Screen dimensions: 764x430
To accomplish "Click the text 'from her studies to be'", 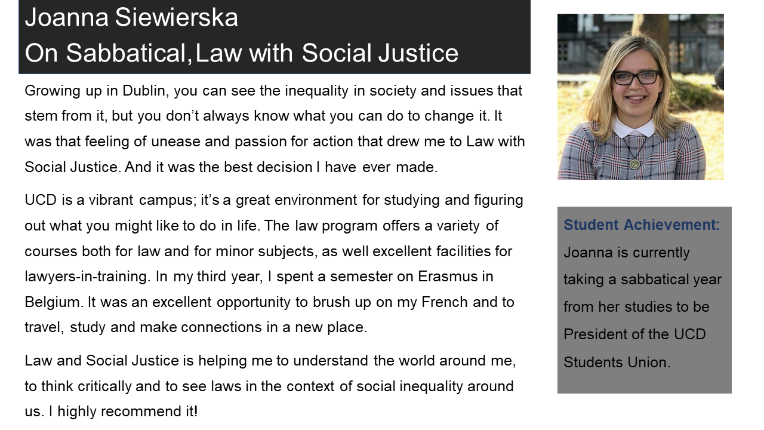I will tap(636, 307).
